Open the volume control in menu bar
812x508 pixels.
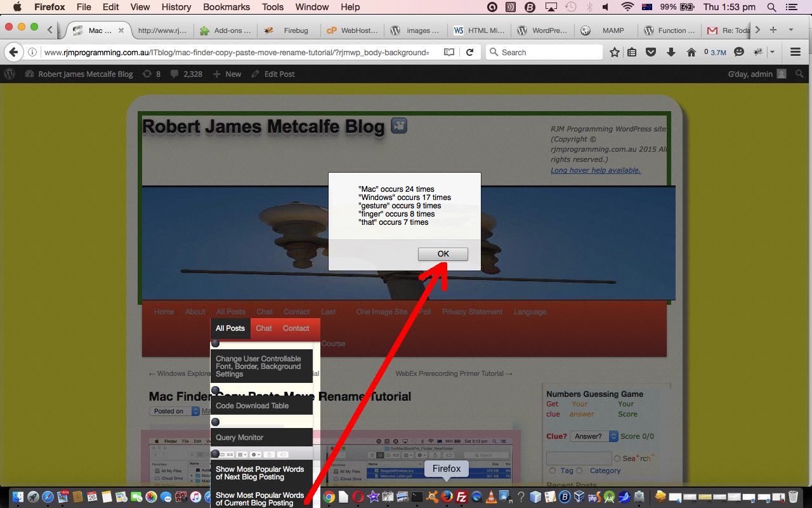(x=606, y=7)
